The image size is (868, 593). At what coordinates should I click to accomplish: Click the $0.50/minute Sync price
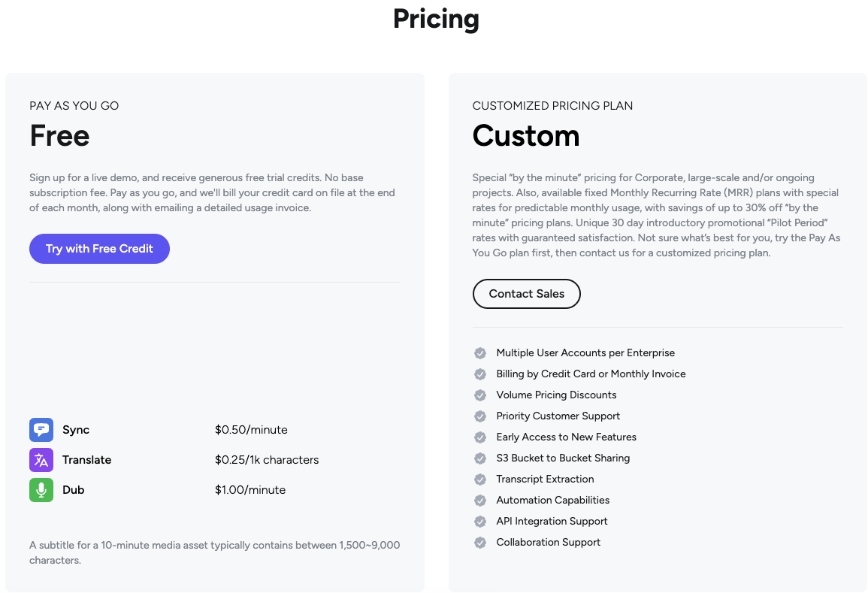tap(251, 430)
